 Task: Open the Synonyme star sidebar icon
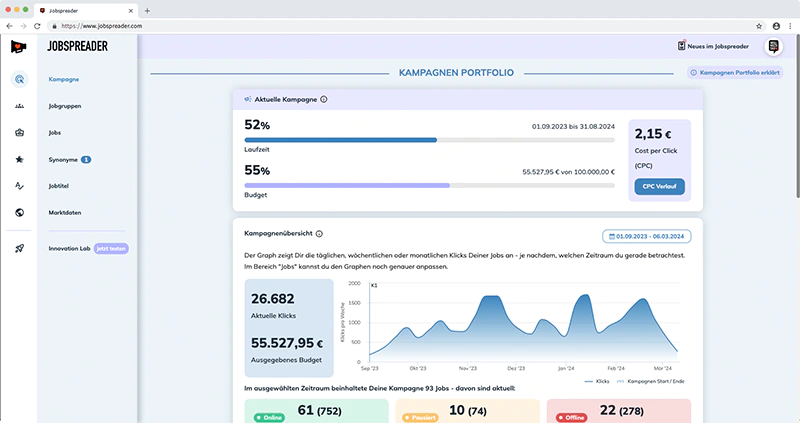(19, 159)
